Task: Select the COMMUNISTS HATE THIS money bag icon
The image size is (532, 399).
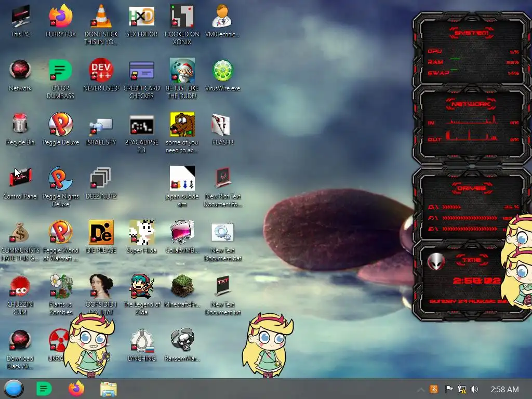Action: (x=20, y=242)
